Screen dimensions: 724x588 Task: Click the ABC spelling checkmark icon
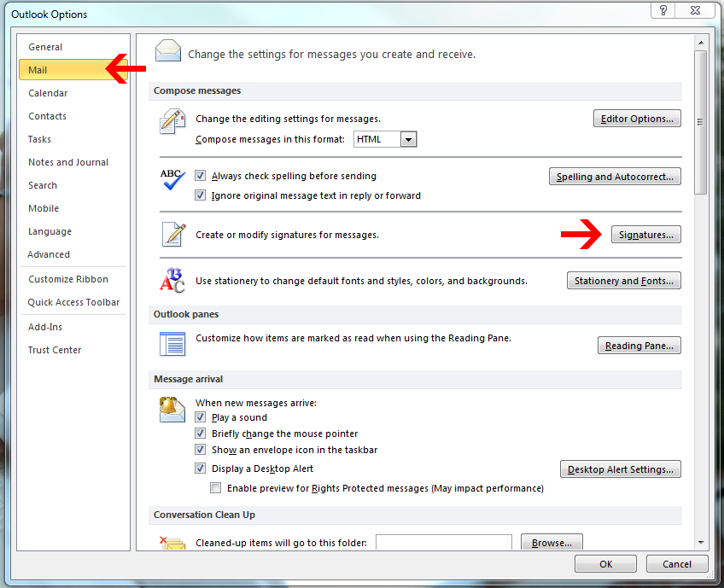tap(172, 179)
